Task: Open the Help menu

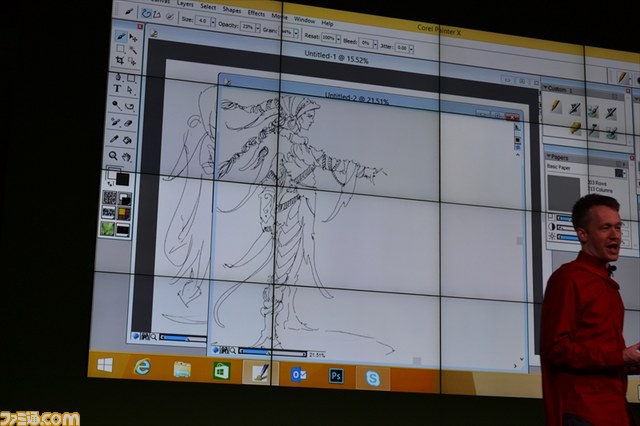Action: click(327, 23)
